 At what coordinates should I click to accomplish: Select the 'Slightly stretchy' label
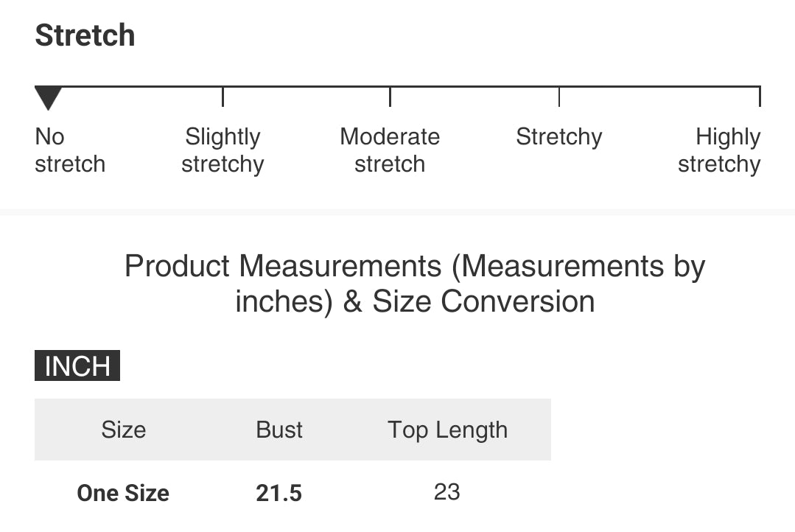click(223, 150)
